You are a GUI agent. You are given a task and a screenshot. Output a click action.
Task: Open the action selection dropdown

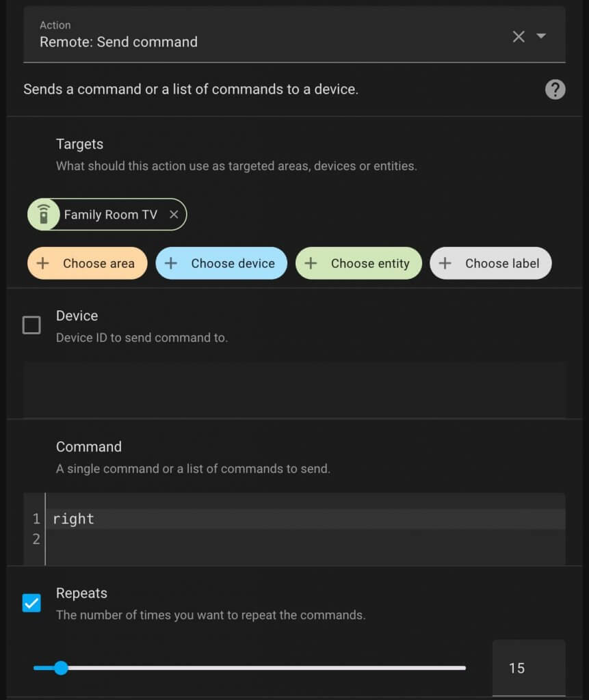[x=540, y=36]
